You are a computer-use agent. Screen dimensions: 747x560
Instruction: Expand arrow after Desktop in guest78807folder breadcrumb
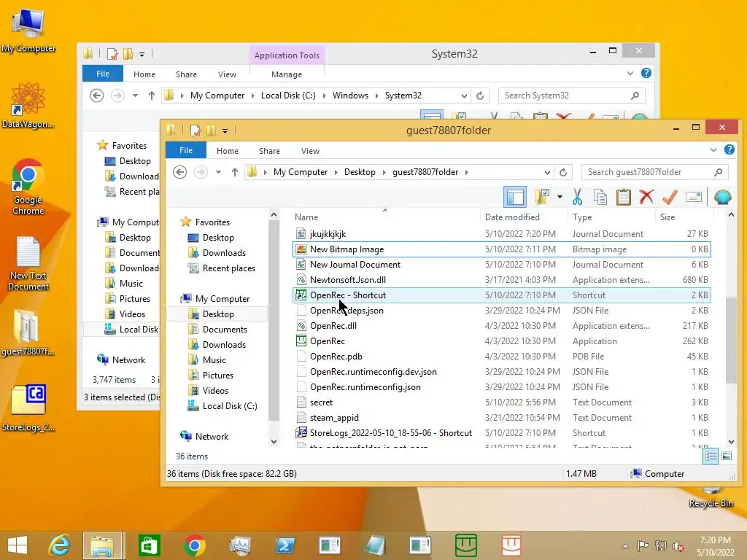click(x=384, y=172)
